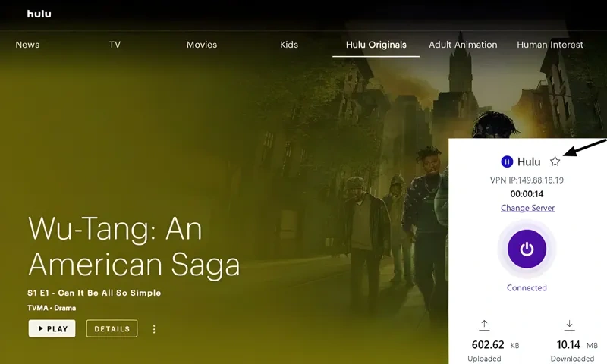Viewport: 607px width, 364px height.
Task: Open the Movies tab
Action: click(x=202, y=45)
